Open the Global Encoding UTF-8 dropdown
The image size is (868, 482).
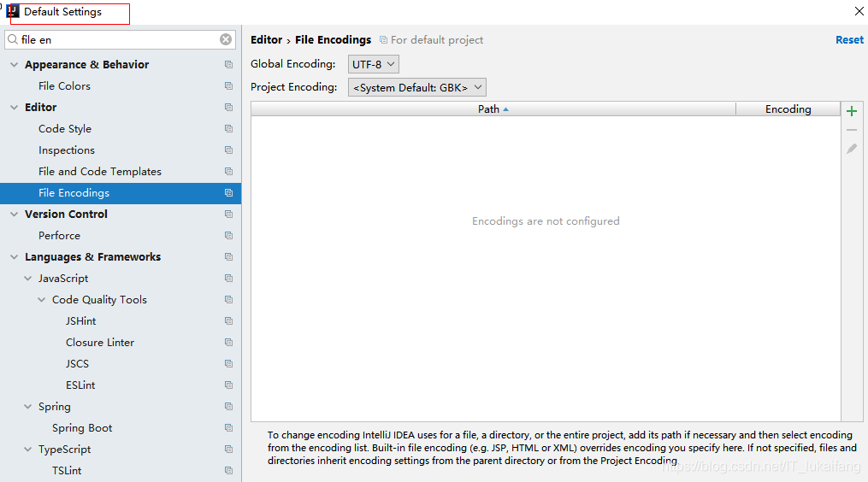coord(373,64)
